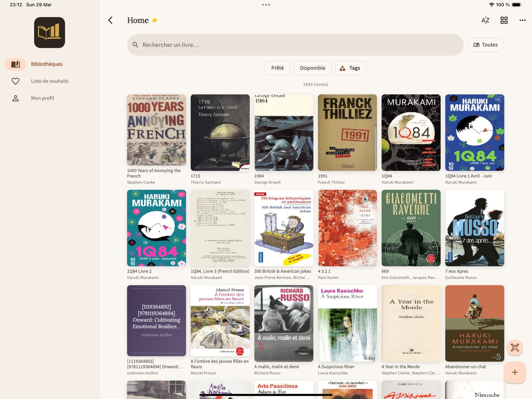Click the author text 'Paul Auster'

pos(328,278)
